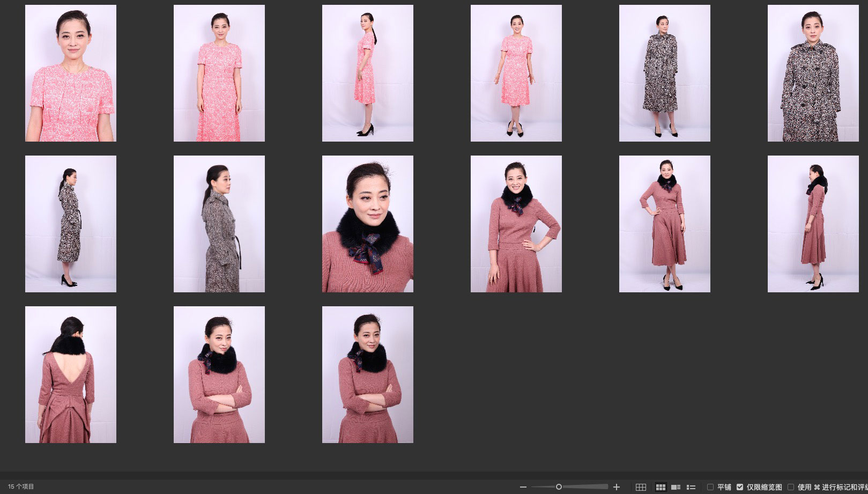Select side-view trench coat close-up thumbnail
The width and height of the screenshot is (868, 494).
tap(219, 224)
